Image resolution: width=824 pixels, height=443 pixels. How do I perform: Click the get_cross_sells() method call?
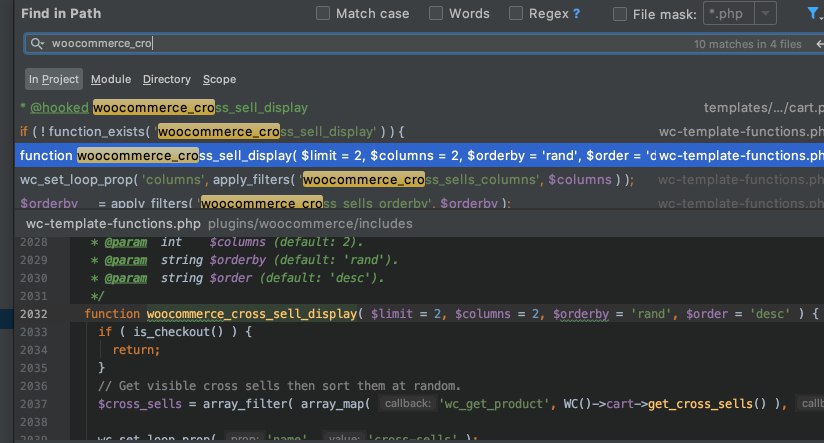[707, 404]
